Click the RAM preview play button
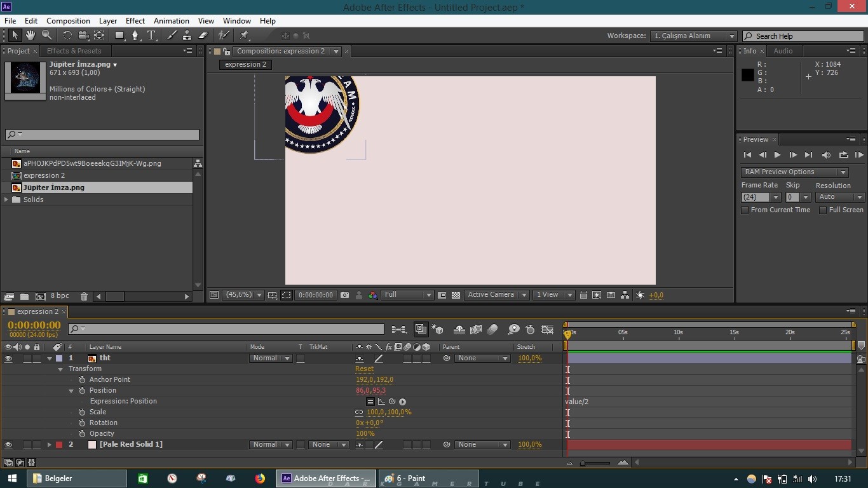Viewport: 868px width, 488px height. tap(859, 154)
